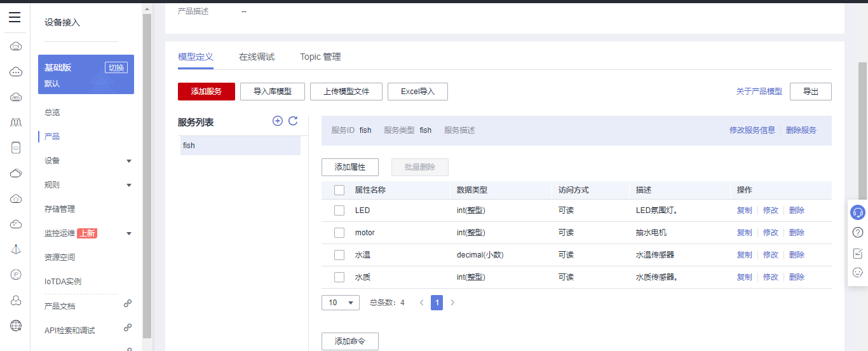Open the Topic 管理 tab
The height and width of the screenshot is (351, 868).
click(320, 57)
